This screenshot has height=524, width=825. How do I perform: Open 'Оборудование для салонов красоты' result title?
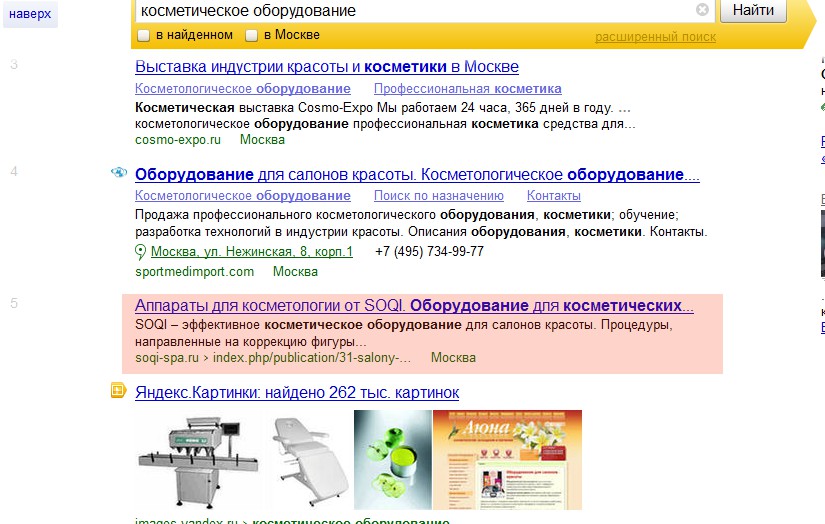[417, 174]
